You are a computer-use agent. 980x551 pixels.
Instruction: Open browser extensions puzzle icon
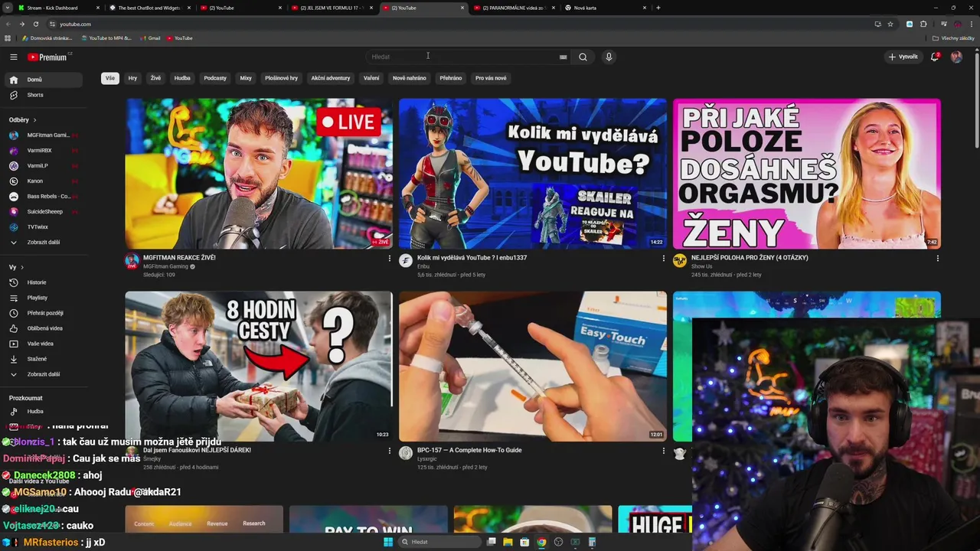(923, 24)
